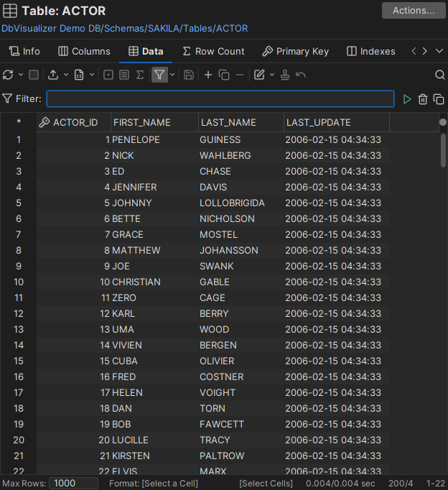The height and width of the screenshot is (490, 448).
Task: Toggle the filter funnel toolbar button
Action: (159, 75)
